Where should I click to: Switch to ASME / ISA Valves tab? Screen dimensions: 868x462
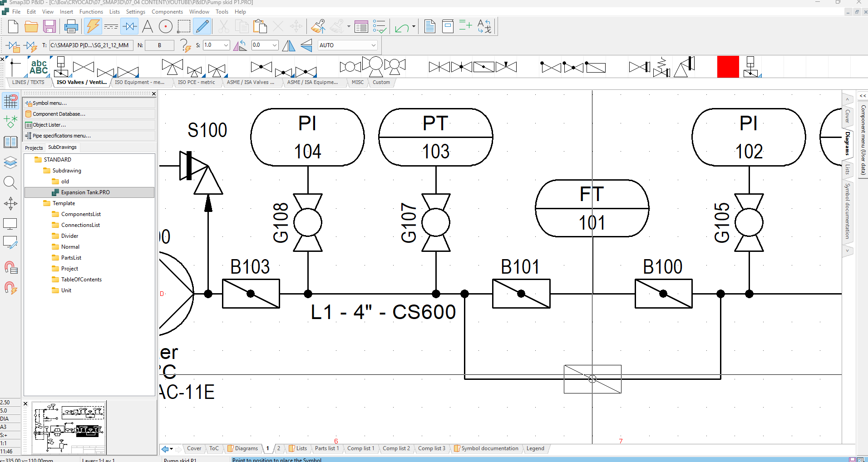[x=250, y=82]
